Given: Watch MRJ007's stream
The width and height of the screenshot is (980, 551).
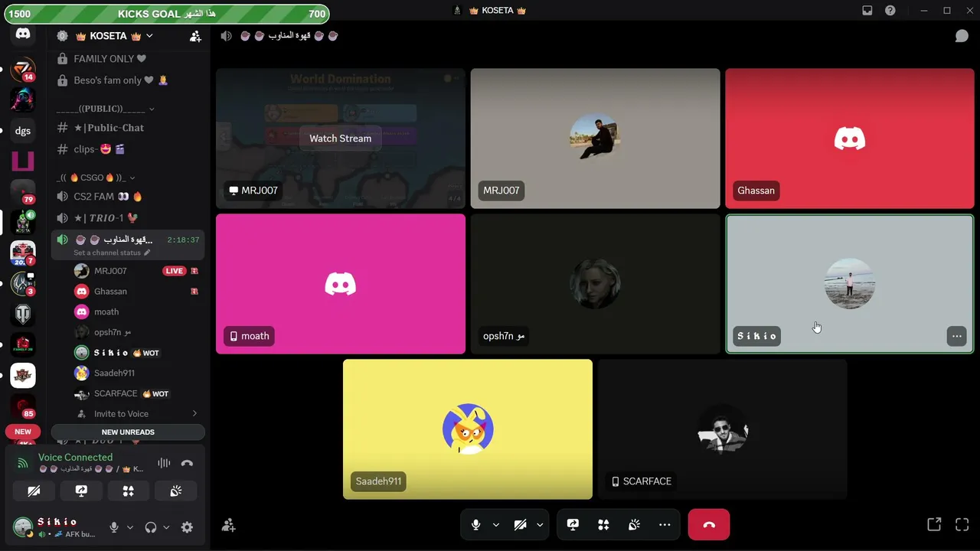Looking at the screenshot, I should click(x=340, y=139).
